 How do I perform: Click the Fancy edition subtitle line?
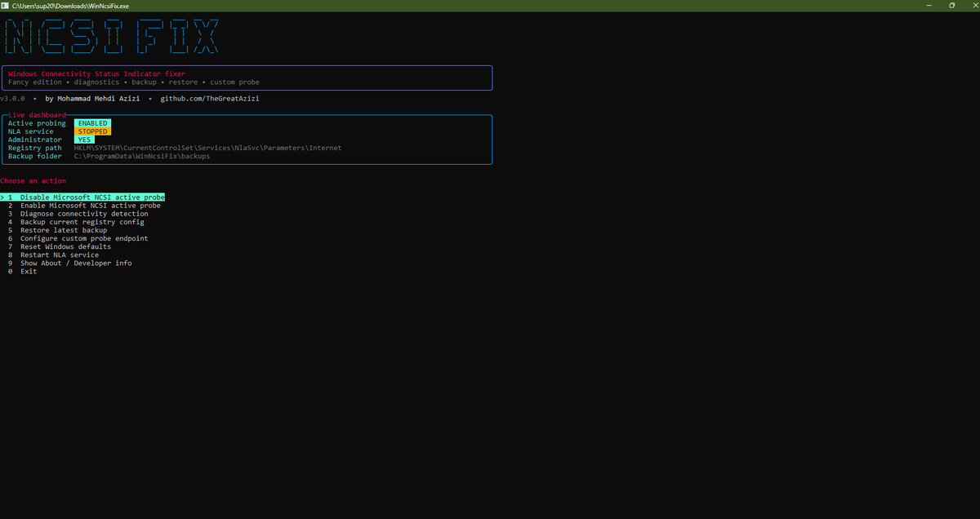pos(134,82)
